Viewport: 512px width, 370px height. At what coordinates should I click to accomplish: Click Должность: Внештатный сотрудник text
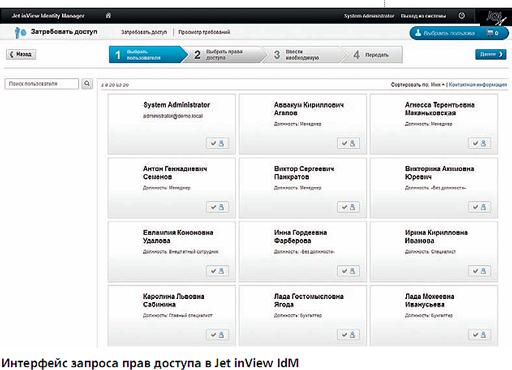(181, 252)
